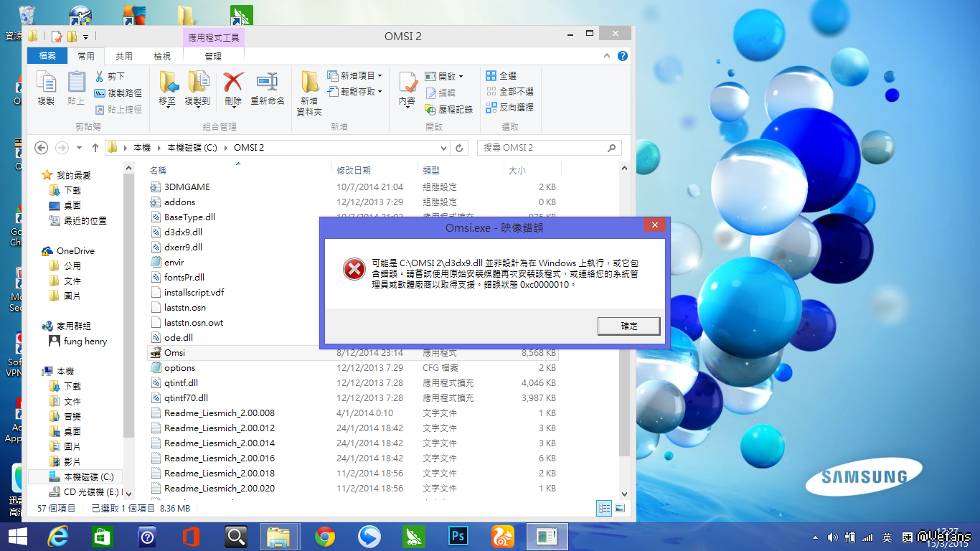Click 全選 (Select all) in the ribbon

(x=501, y=75)
